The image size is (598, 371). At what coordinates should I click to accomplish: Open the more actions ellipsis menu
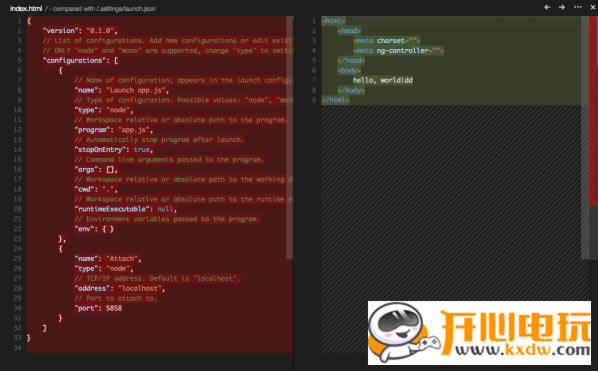tap(578, 7)
